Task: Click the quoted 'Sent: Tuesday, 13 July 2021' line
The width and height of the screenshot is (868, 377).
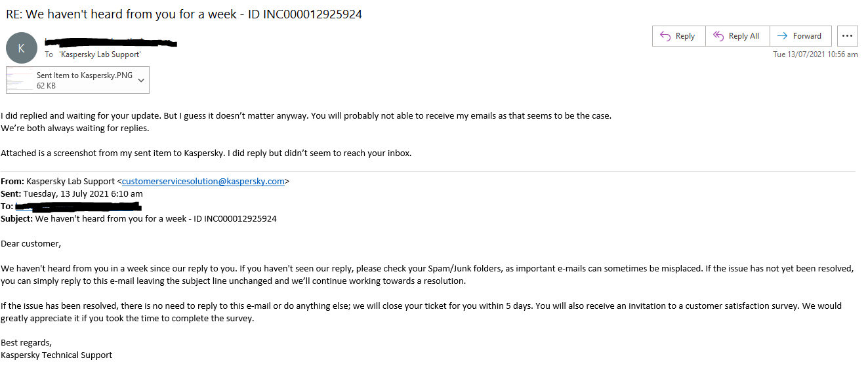Action: (72, 194)
